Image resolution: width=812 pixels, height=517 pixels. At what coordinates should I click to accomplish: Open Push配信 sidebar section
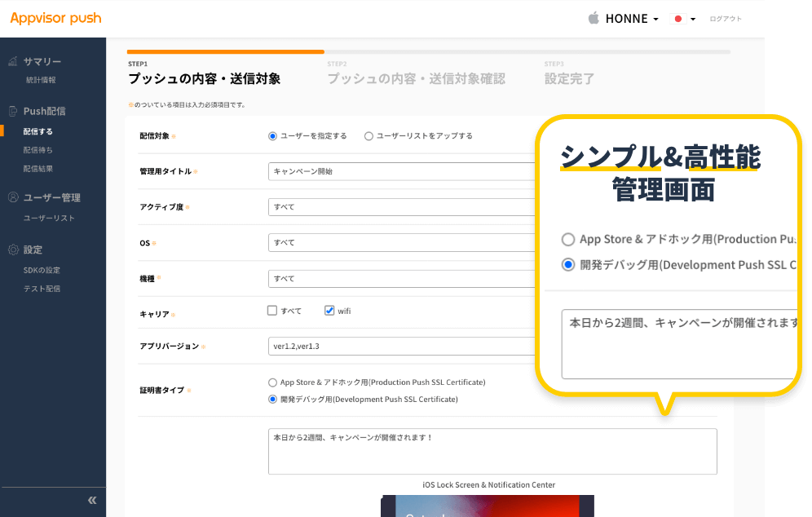pos(45,111)
